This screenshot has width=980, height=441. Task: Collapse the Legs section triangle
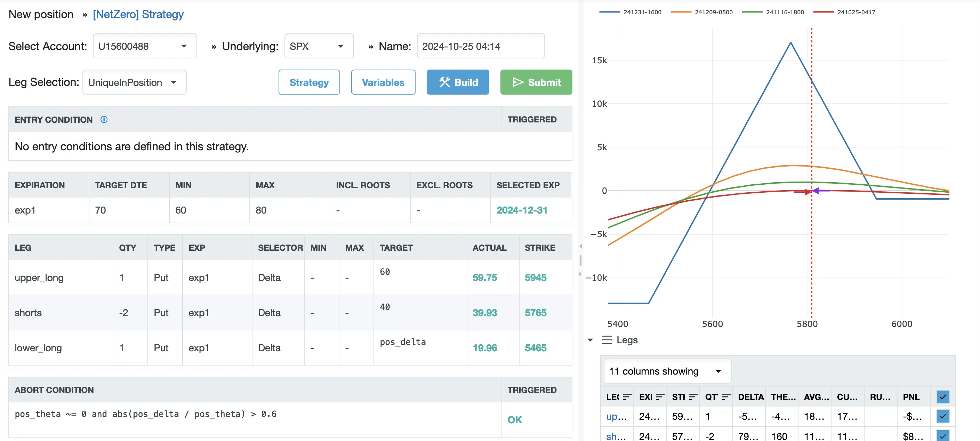590,340
